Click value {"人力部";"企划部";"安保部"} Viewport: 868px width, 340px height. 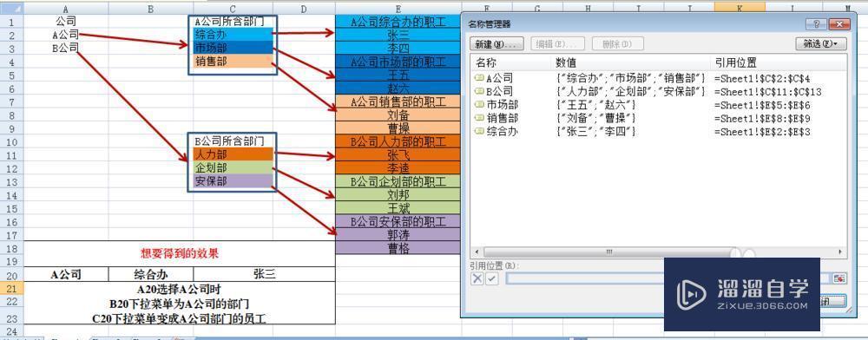(630, 91)
